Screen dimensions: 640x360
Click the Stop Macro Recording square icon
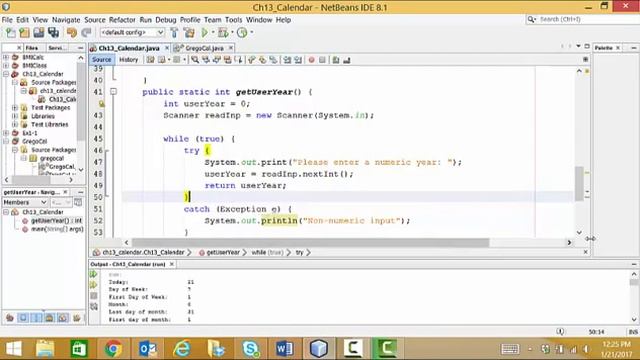click(322, 60)
